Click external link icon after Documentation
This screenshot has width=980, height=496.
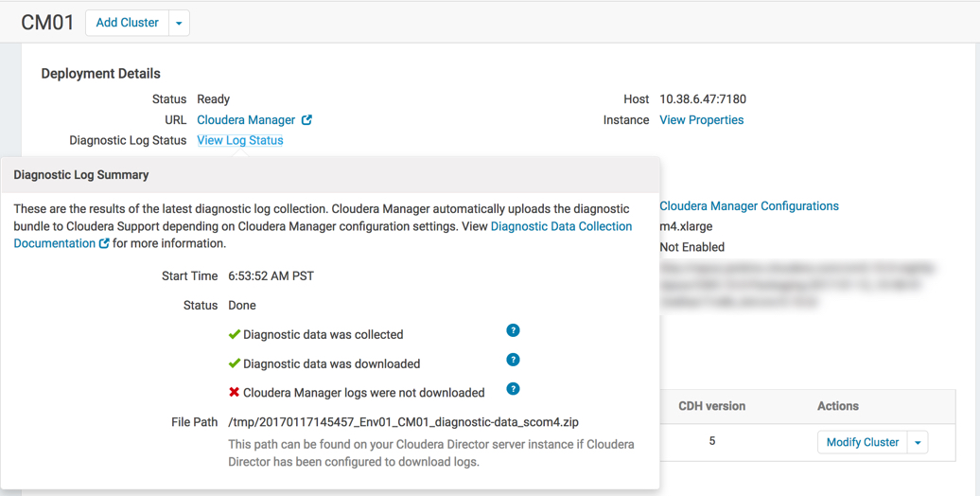pos(104,243)
